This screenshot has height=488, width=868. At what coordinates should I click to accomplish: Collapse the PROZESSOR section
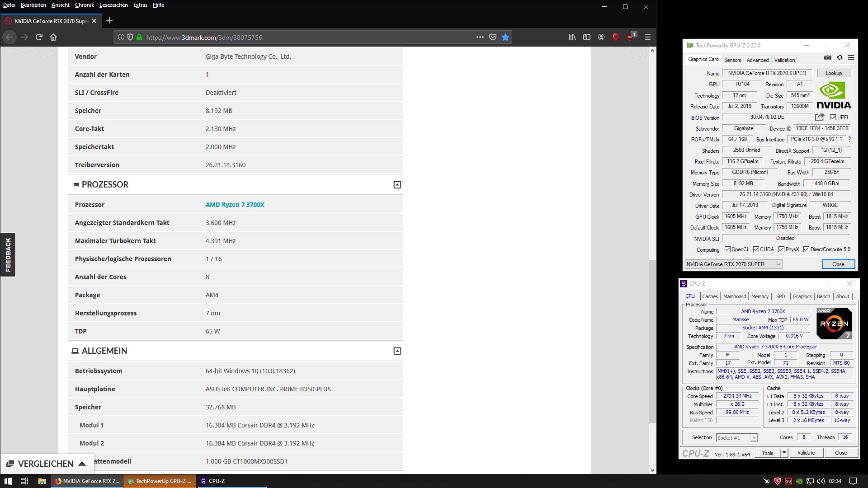[397, 185]
